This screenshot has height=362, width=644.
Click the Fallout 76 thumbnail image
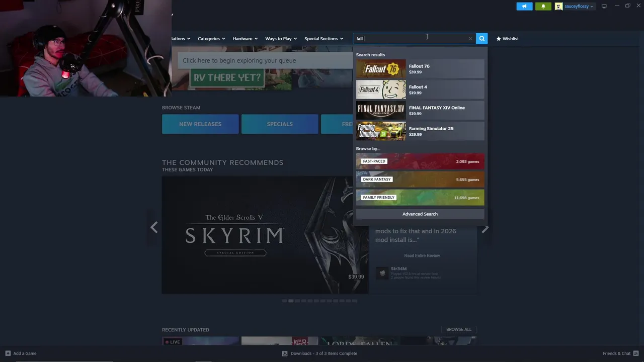coord(381,69)
